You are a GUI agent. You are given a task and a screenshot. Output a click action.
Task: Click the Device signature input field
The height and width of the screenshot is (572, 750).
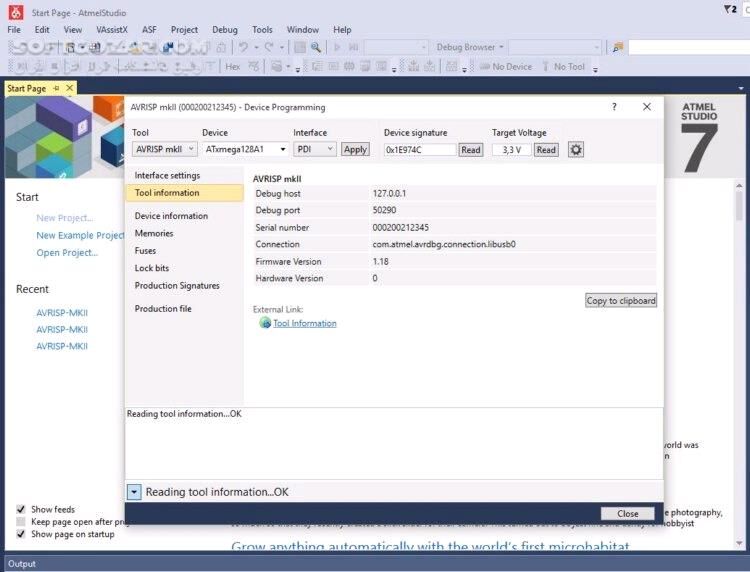point(419,150)
